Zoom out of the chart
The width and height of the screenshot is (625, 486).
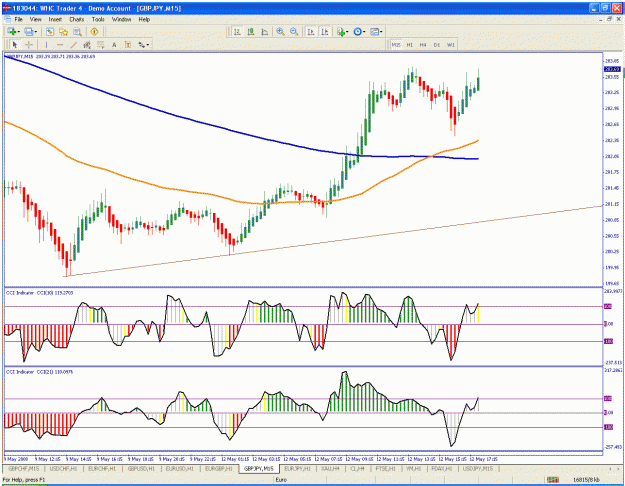294,31
